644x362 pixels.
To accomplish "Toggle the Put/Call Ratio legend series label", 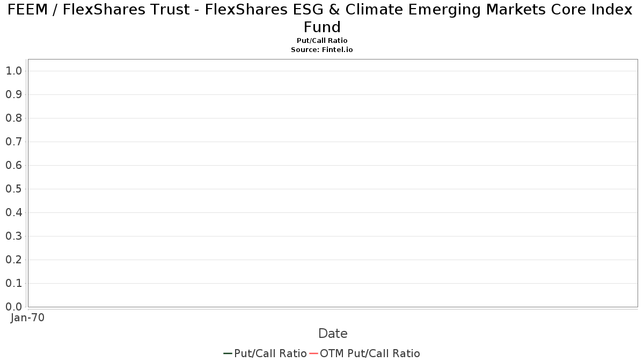I will point(270,353).
